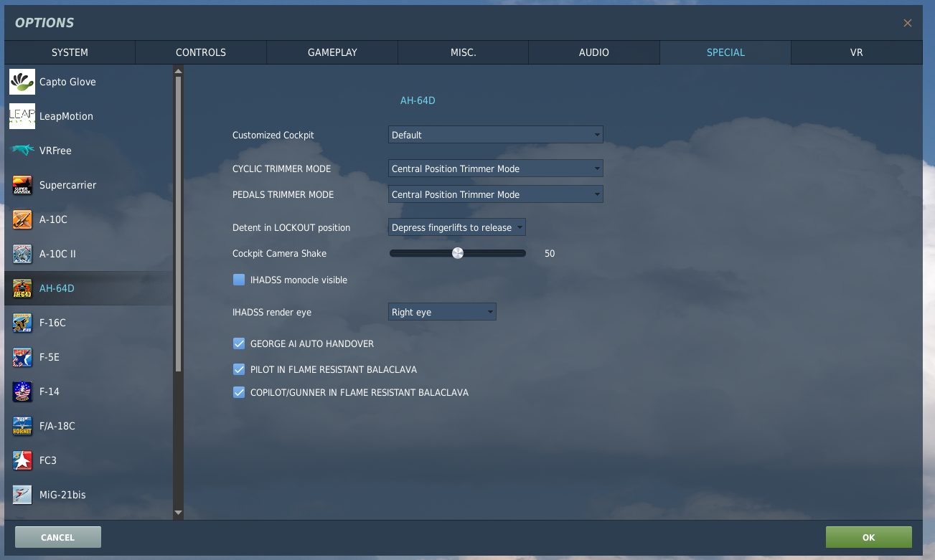Open the AUDIO tab
Viewport: 935px width, 560px height.
(x=594, y=52)
